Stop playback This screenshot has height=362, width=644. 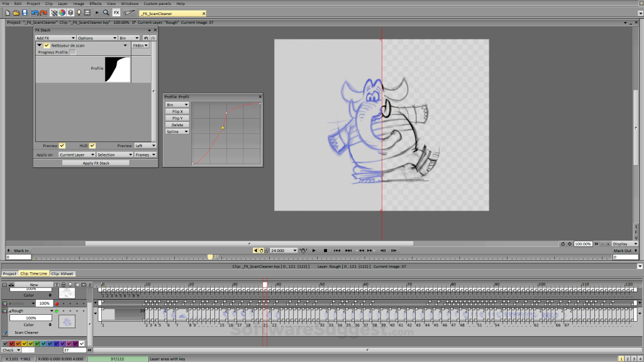(325, 250)
